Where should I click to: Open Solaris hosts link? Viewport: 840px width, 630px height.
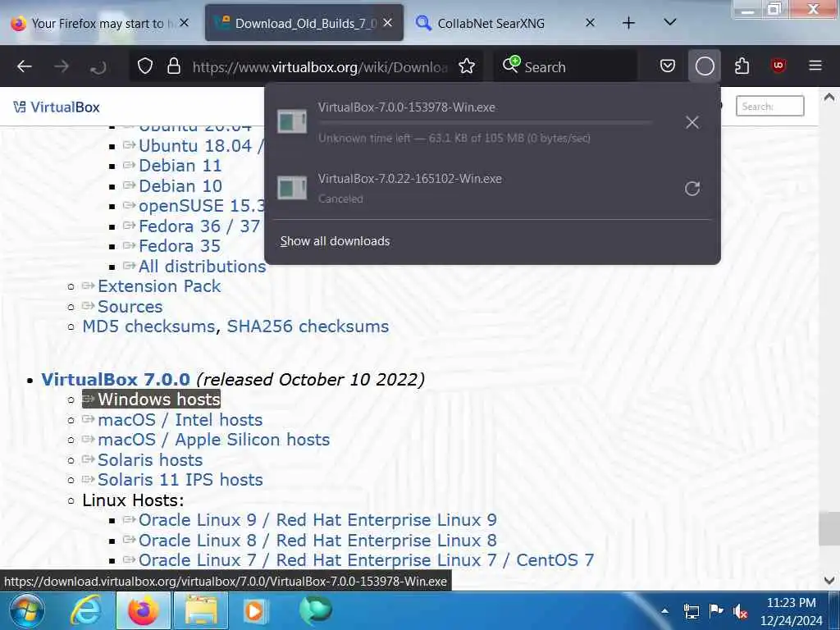pyautogui.click(x=150, y=459)
